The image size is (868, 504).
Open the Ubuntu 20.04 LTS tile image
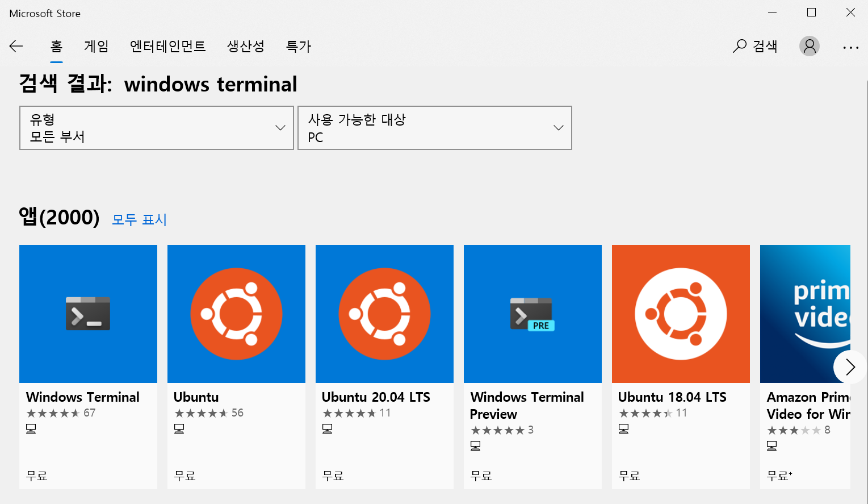384,314
